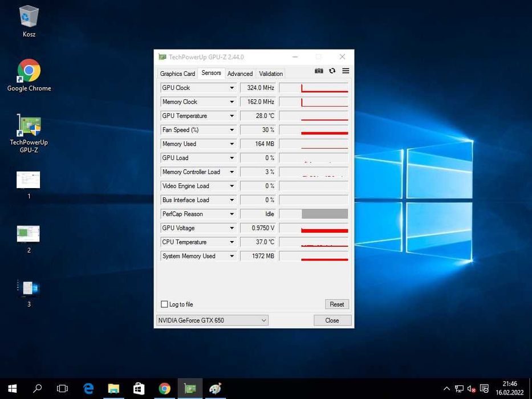Open File Explorer from the taskbar
Screen dimensions: 532x399
tap(113, 389)
